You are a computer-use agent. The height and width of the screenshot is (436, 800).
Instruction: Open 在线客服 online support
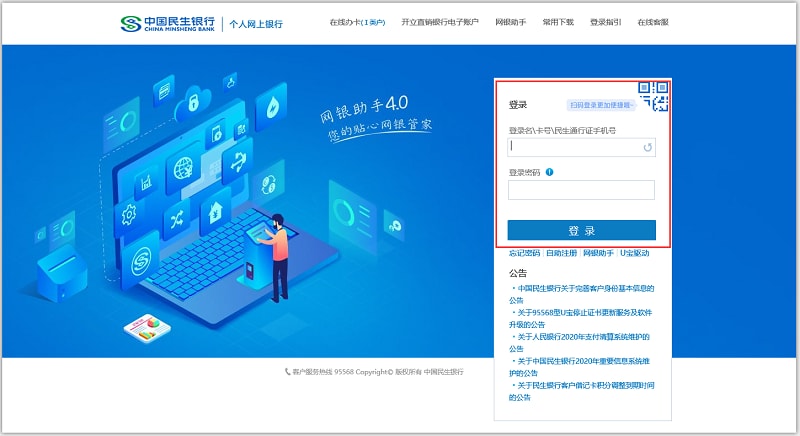(653, 22)
